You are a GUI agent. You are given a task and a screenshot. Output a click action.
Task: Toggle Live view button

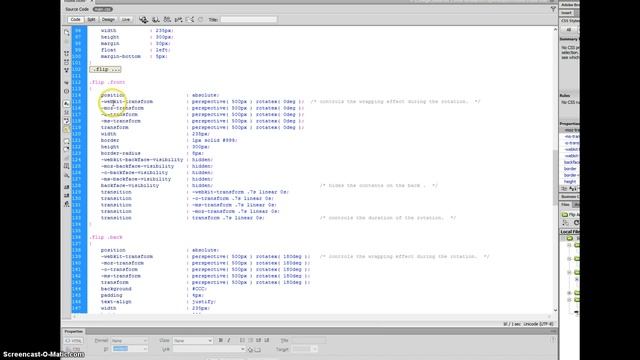pyautogui.click(x=126, y=20)
